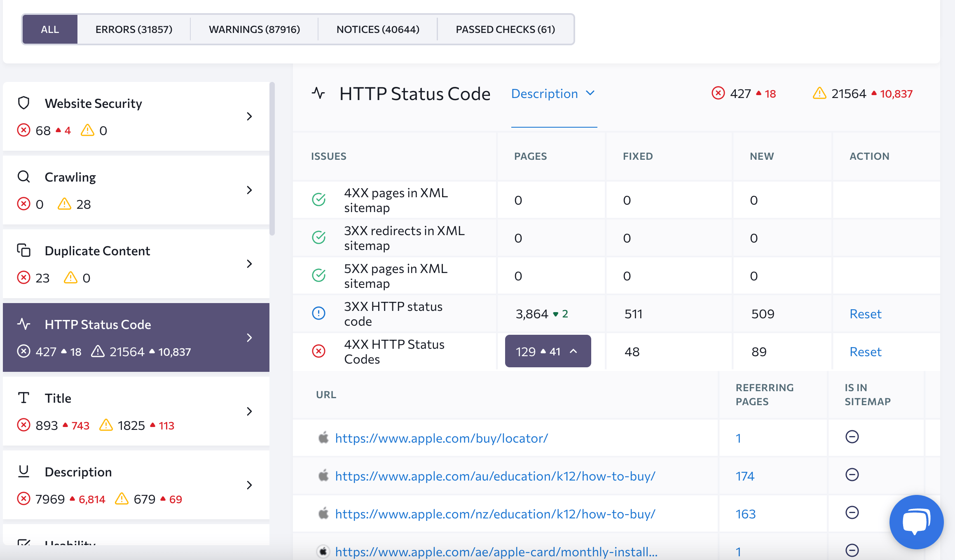
Task: Open the au/education/k12/how-to-buy link
Action: (495, 476)
